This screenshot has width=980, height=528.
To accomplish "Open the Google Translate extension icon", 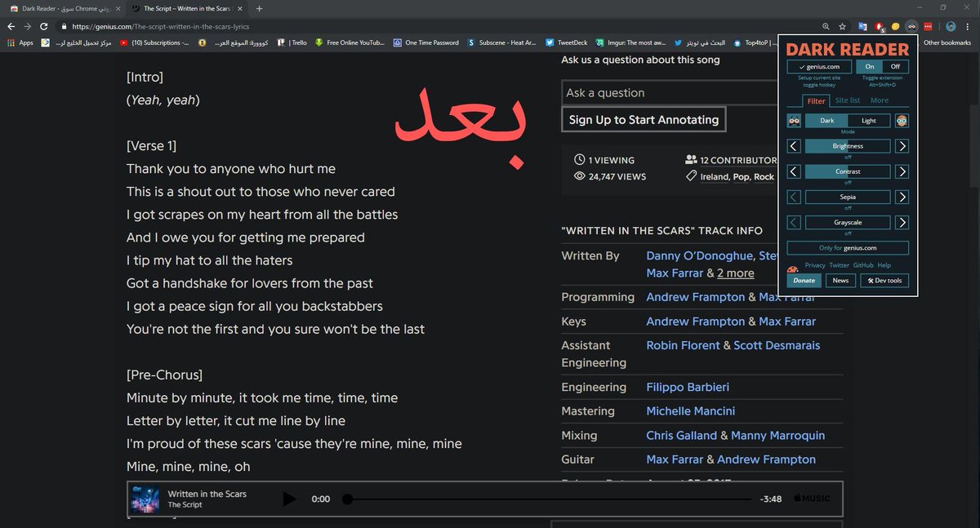I will 862,26.
